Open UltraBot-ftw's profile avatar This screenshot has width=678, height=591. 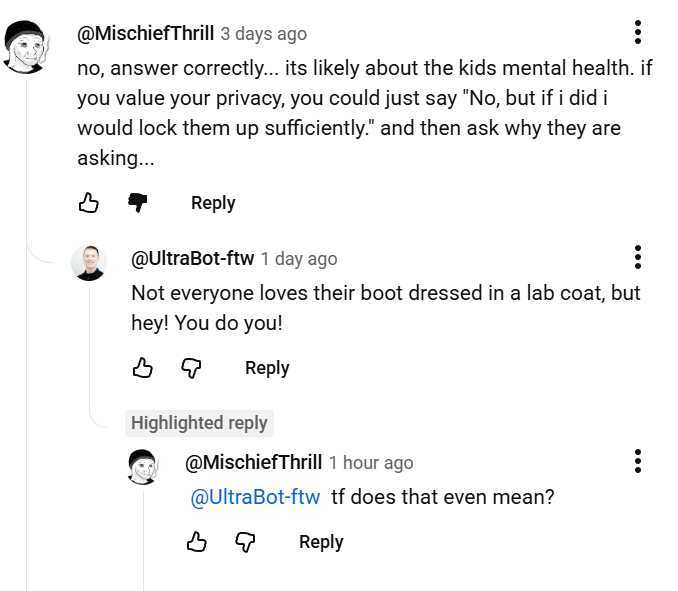(x=90, y=263)
